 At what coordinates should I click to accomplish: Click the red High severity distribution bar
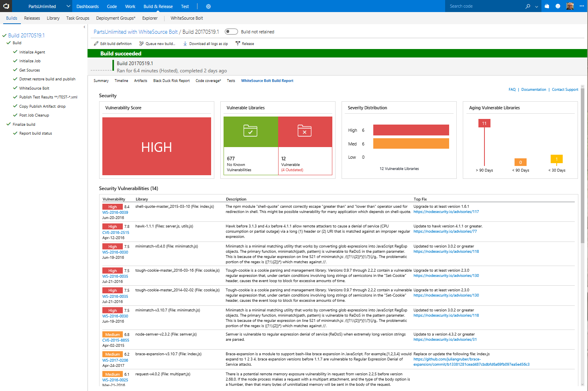click(411, 130)
